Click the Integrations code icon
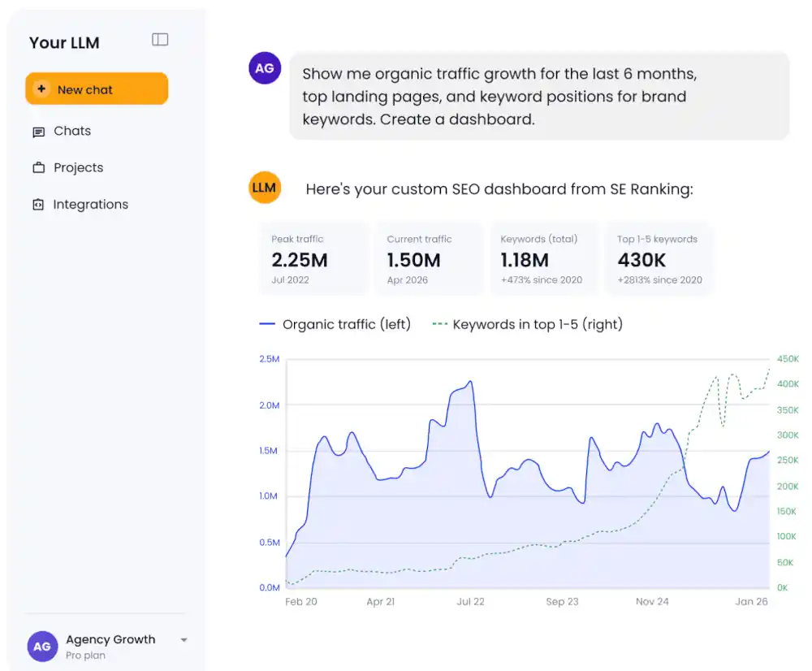 (x=38, y=205)
